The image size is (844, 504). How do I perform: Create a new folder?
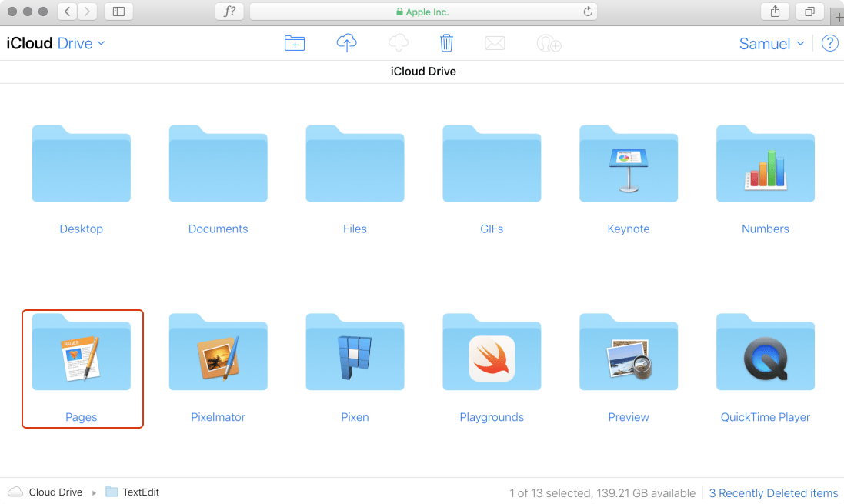tap(295, 43)
